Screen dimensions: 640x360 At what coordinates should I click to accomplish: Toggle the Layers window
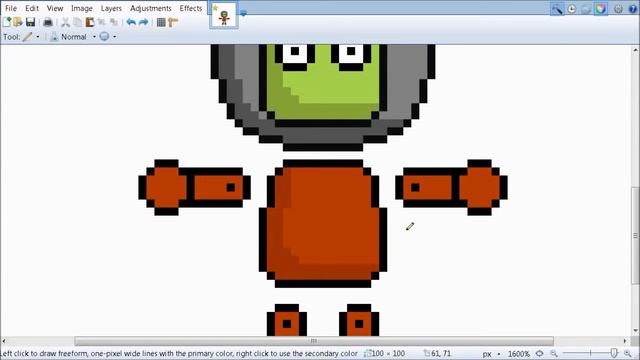(x=586, y=9)
